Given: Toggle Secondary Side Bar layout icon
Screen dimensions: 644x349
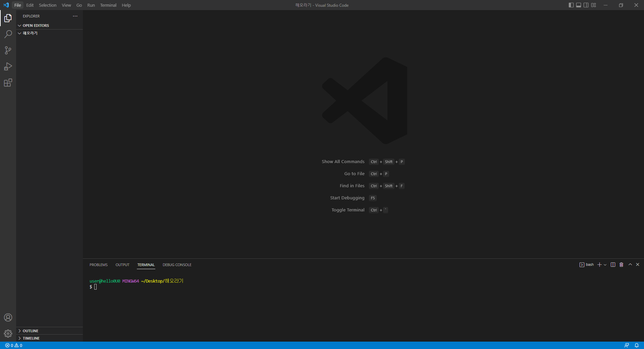Looking at the screenshot, I should (x=586, y=5).
